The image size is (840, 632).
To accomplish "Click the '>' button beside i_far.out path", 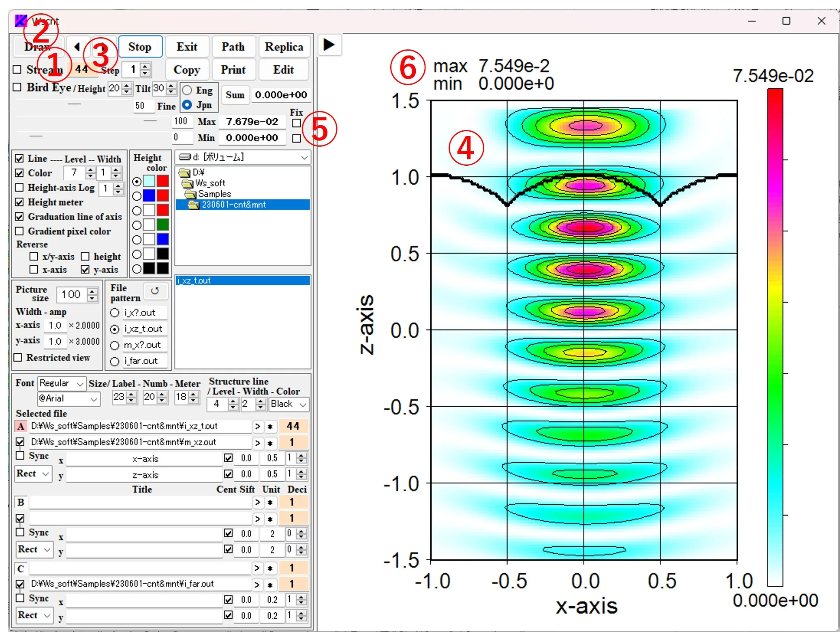I will [x=257, y=584].
